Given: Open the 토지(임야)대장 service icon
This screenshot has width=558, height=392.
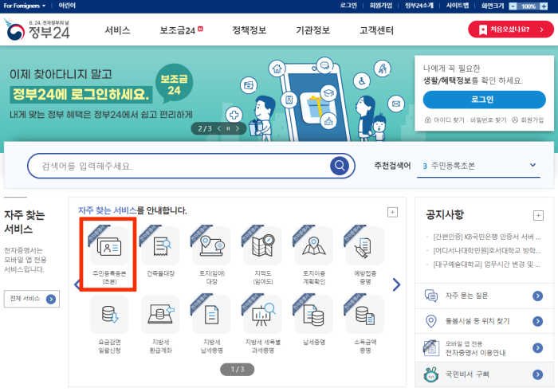Looking at the screenshot, I should (212, 247).
